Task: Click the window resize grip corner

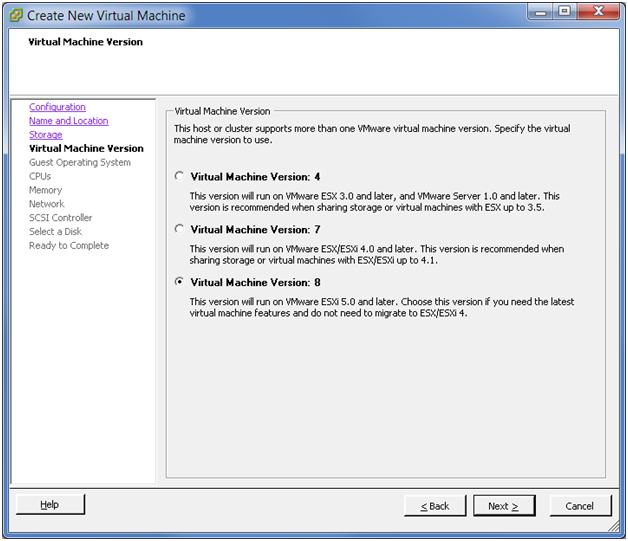Action: 614,526
